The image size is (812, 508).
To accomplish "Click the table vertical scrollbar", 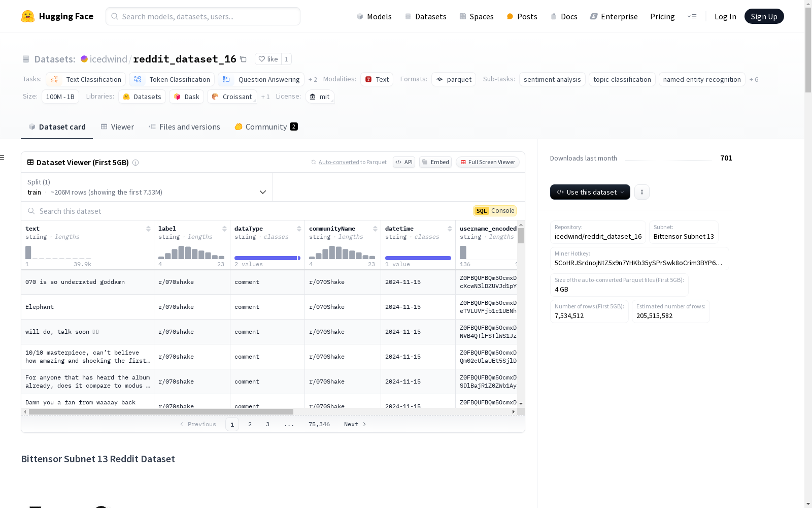I will tap(521, 236).
